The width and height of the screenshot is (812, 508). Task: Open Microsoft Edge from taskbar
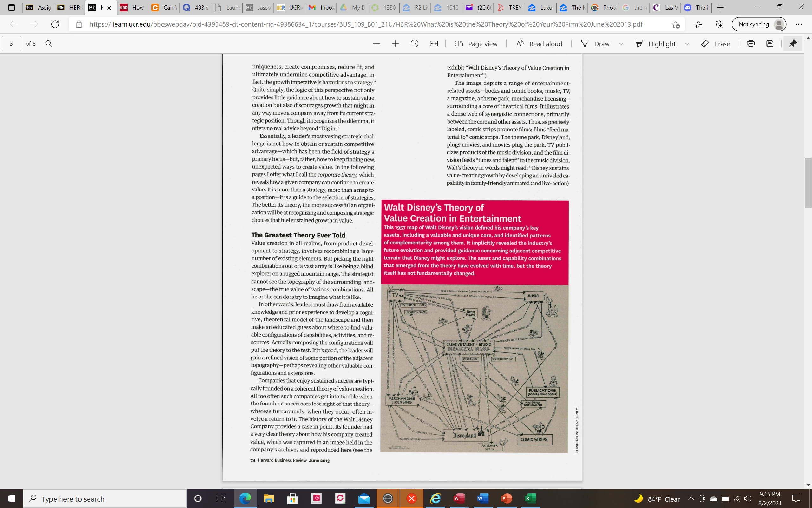pos(245,498)
